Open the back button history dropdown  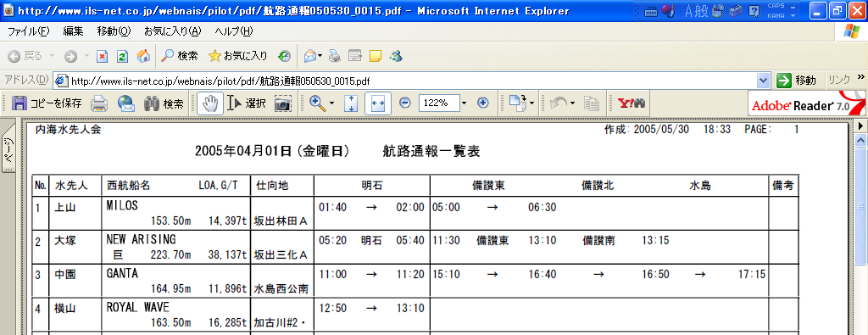pos(52,56)
